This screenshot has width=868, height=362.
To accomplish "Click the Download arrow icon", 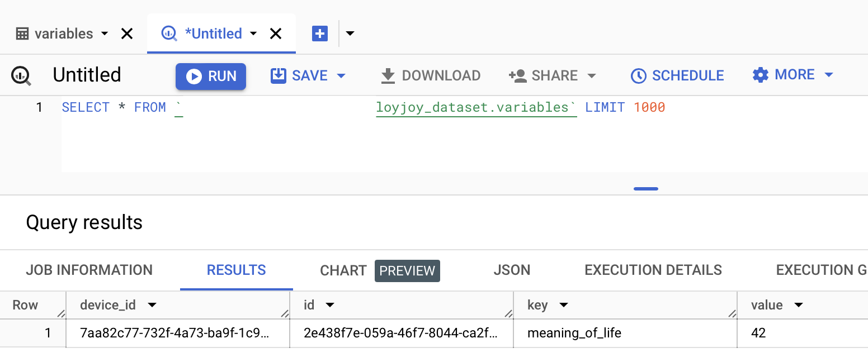I will point(388,75).
